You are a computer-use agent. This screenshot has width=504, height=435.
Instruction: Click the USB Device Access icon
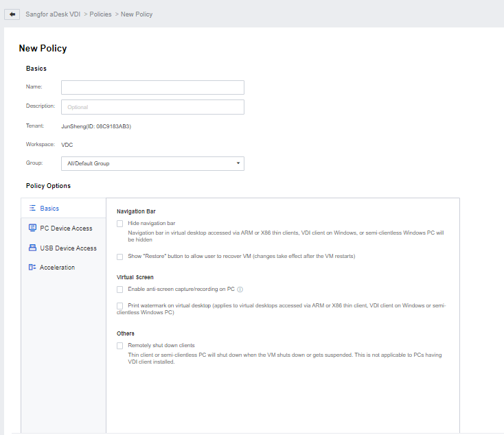[x=32, y=248]
